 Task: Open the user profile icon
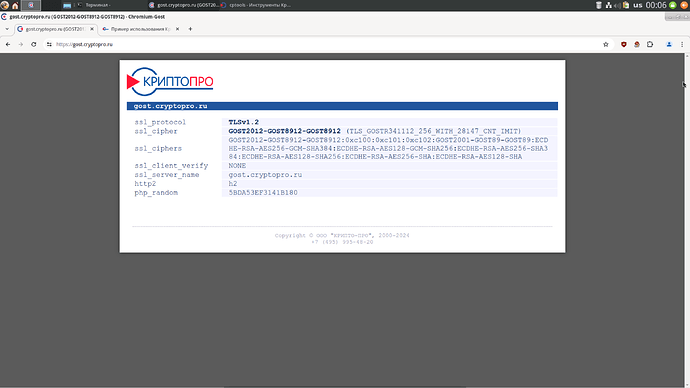point(669,44)
